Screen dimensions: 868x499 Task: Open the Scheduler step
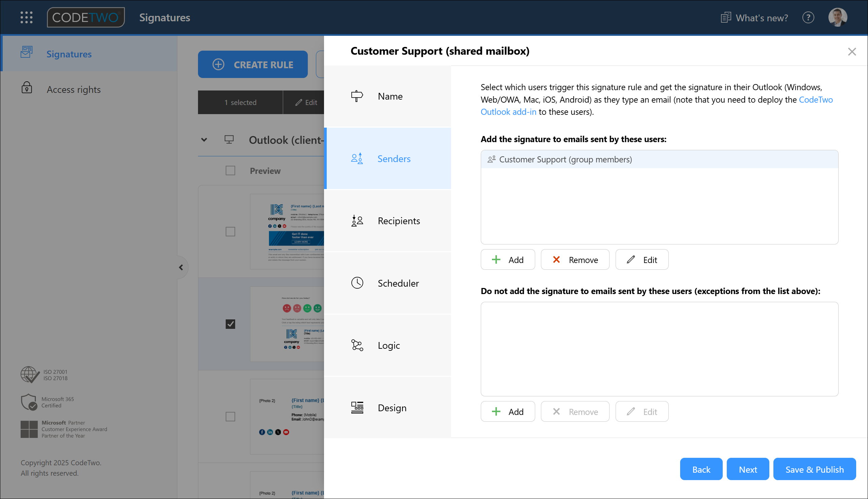387,283
